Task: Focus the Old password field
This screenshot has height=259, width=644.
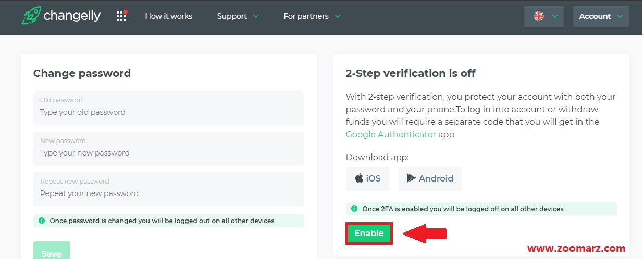Action: [168, 108]
